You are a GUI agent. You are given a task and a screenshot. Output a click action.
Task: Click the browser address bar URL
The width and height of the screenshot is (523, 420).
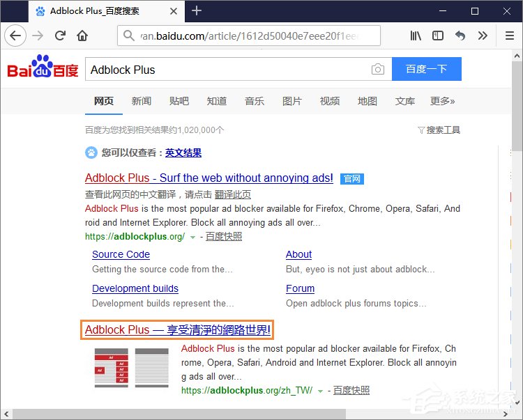coord(249,36)
